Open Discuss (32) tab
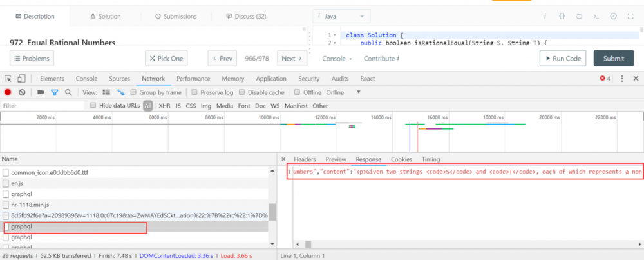The width and height of the screenshot is (644, 260). (247, 17)
